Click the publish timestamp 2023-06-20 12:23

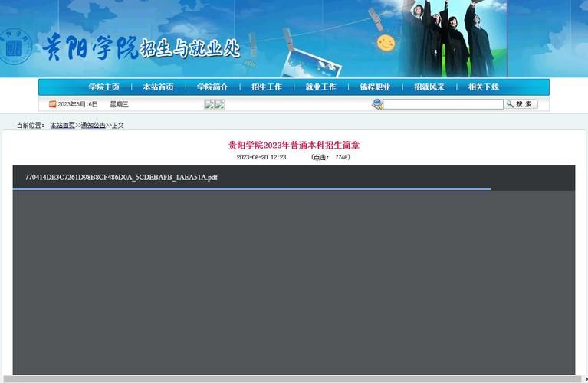point(261,157)
